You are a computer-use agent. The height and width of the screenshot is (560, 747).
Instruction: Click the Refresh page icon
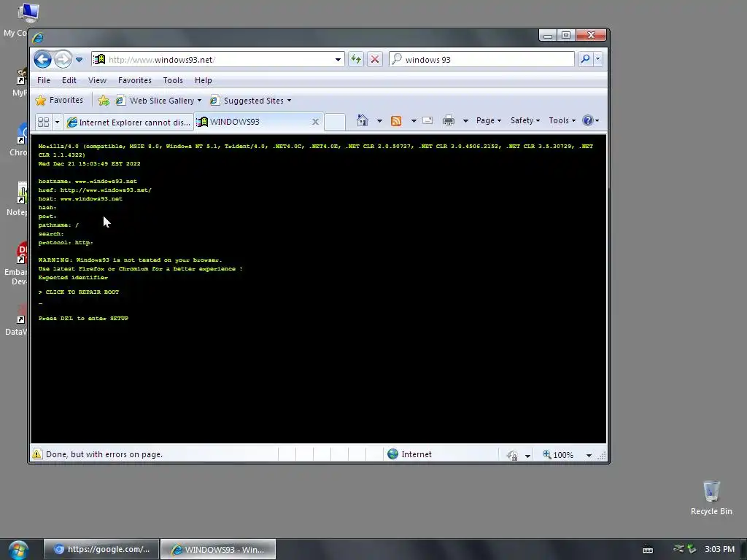(x=356, y=60)
